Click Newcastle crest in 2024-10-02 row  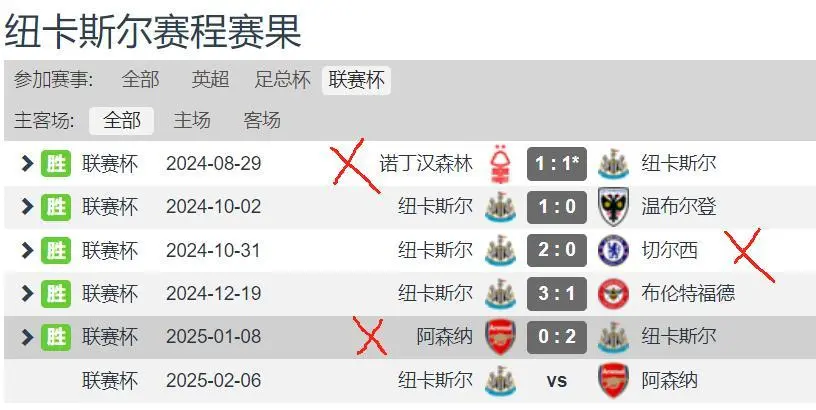click(x=500, y=207)
